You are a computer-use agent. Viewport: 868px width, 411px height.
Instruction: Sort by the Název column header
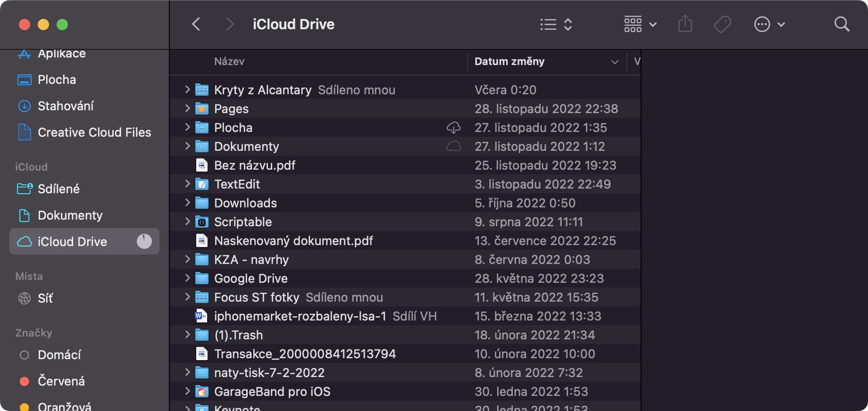(229, 61)
